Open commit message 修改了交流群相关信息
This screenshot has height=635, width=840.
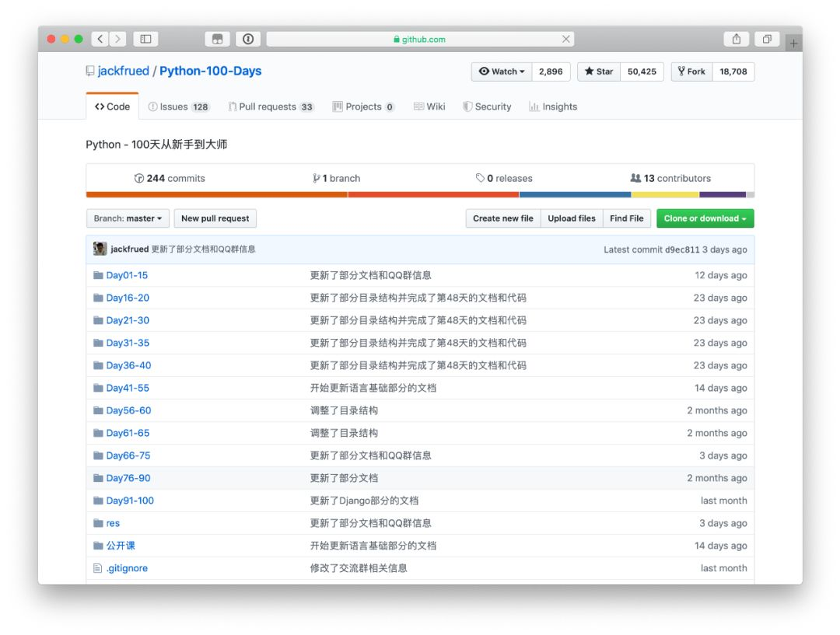point(359,568)
